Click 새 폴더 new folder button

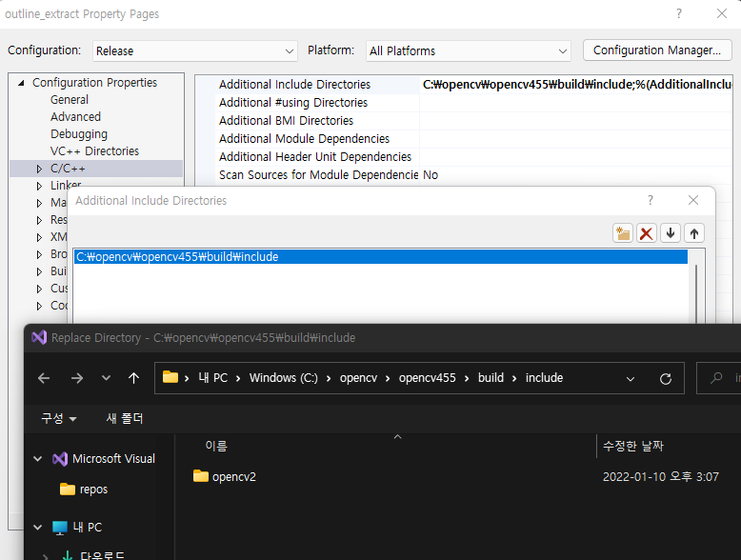125,418
